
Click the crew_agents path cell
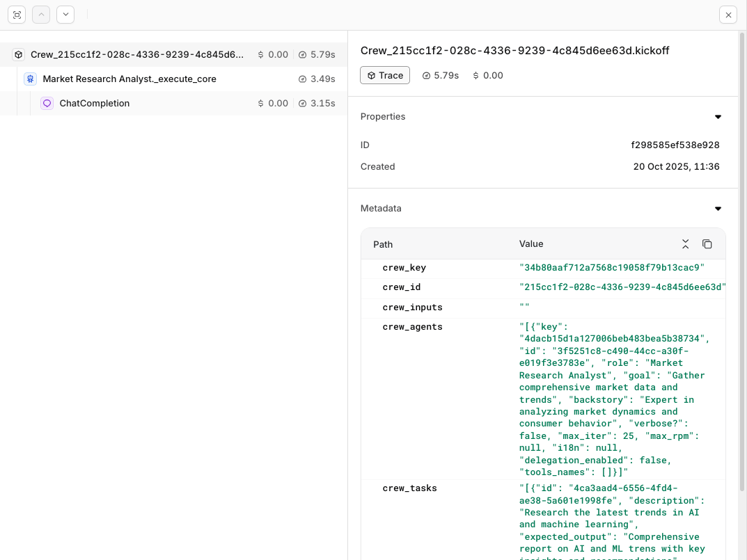pos(412,327)
